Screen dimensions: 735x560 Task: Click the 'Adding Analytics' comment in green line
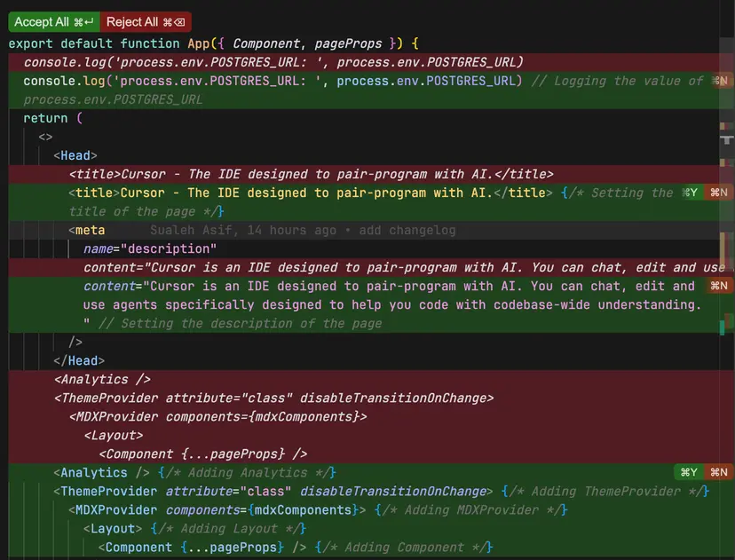pos(248,472)
